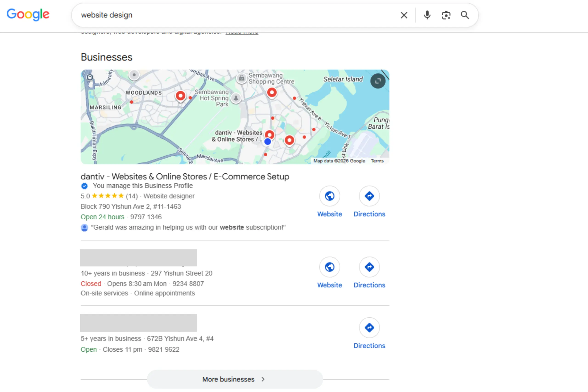Screen dimensions: 588x392
Task: Click the Gerald review snippet
Action: pos(188,227)
